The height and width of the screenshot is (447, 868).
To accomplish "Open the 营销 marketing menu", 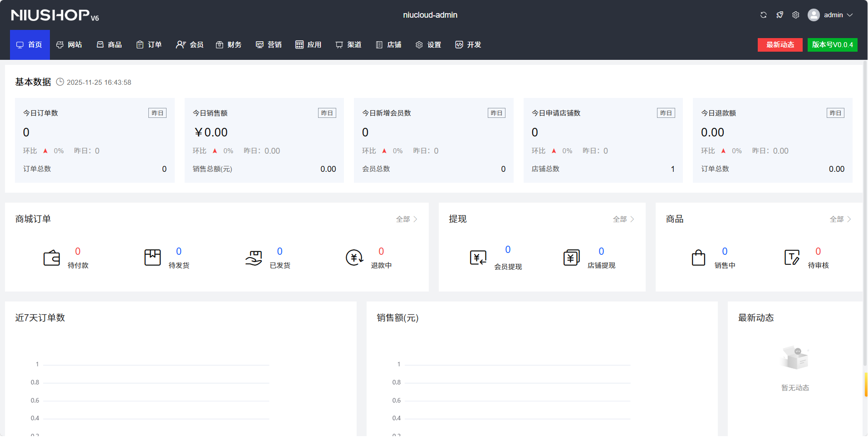I will (269, 44).
